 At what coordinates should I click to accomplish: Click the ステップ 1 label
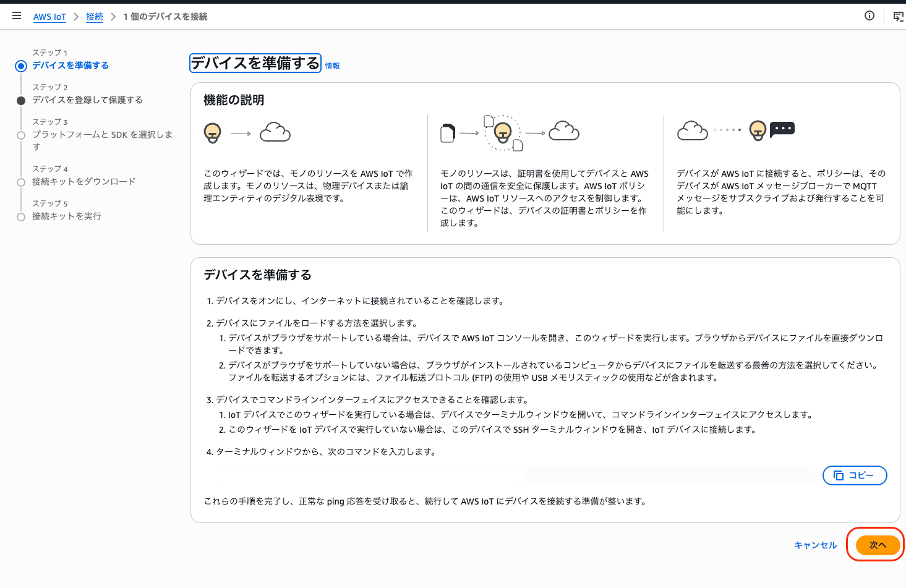click(50, 53)
